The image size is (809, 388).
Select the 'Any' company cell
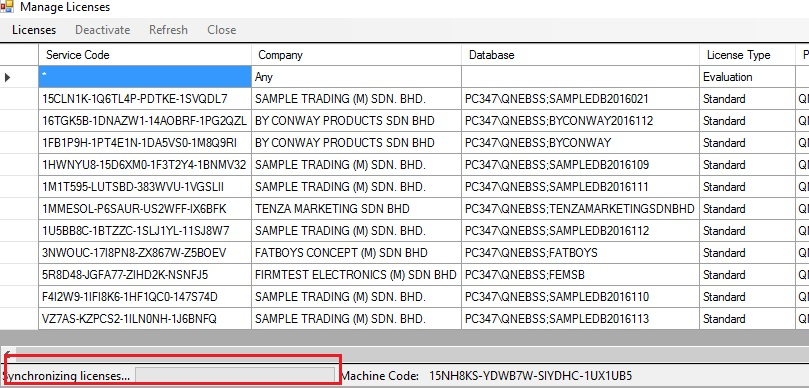click(x=357, y=77)
